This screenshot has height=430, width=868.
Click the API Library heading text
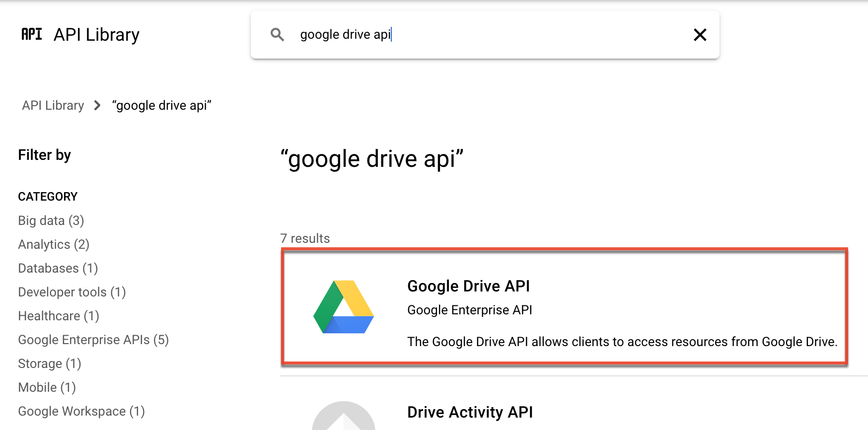coord(96,34)
